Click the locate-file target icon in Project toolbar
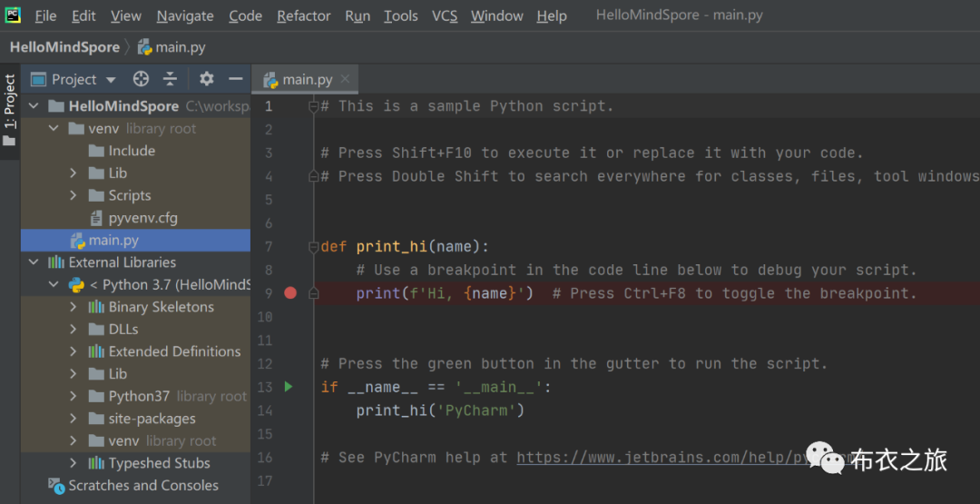The height and width of the screenshot is (504, 980). click(141, 79)
